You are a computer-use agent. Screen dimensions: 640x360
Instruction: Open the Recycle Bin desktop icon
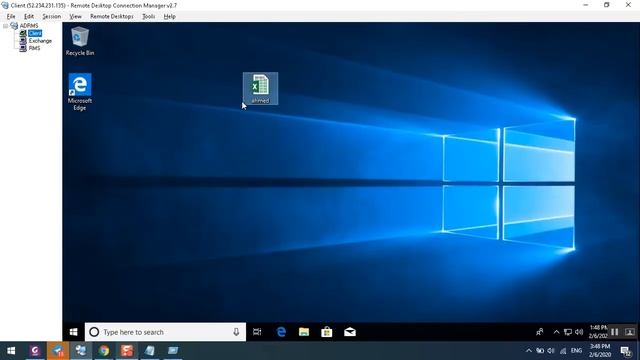[x=80, y=41]
